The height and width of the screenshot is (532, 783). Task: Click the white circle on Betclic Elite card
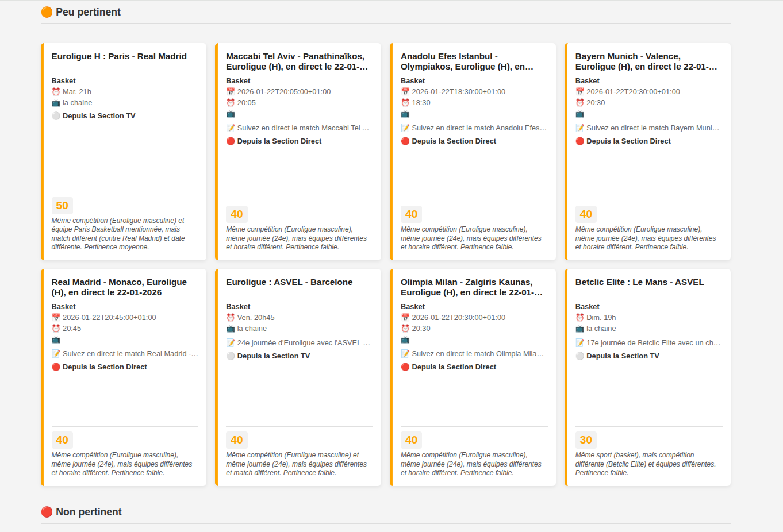click(580, 356)
